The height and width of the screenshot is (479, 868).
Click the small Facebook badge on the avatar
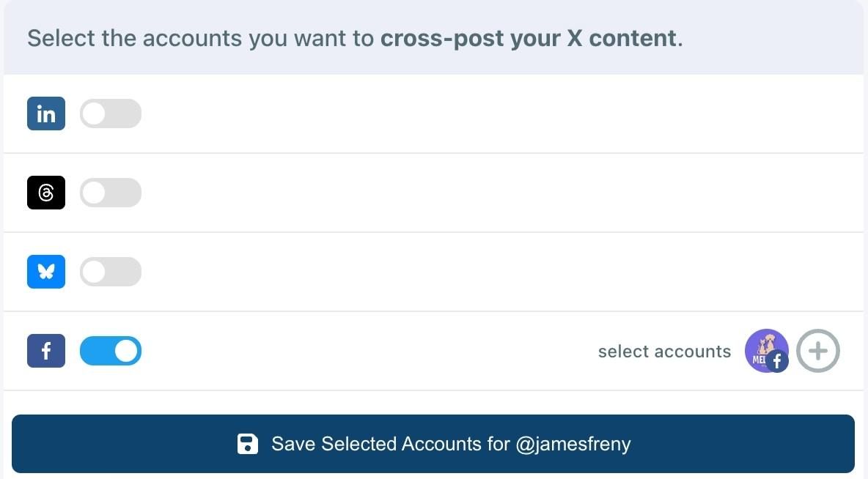777,360
